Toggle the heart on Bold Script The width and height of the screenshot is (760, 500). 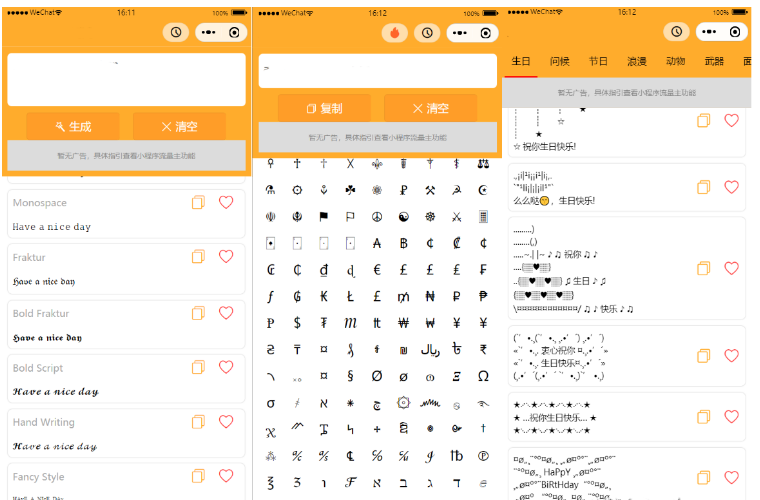(226, 367)
